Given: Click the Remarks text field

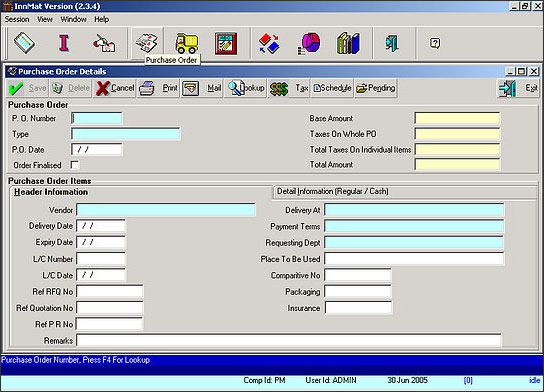Looking at the screenshot, I should pos(289,340).
